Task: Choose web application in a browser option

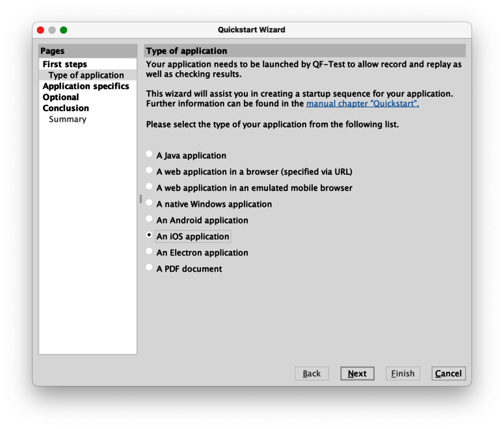Action: coord(150,171)
